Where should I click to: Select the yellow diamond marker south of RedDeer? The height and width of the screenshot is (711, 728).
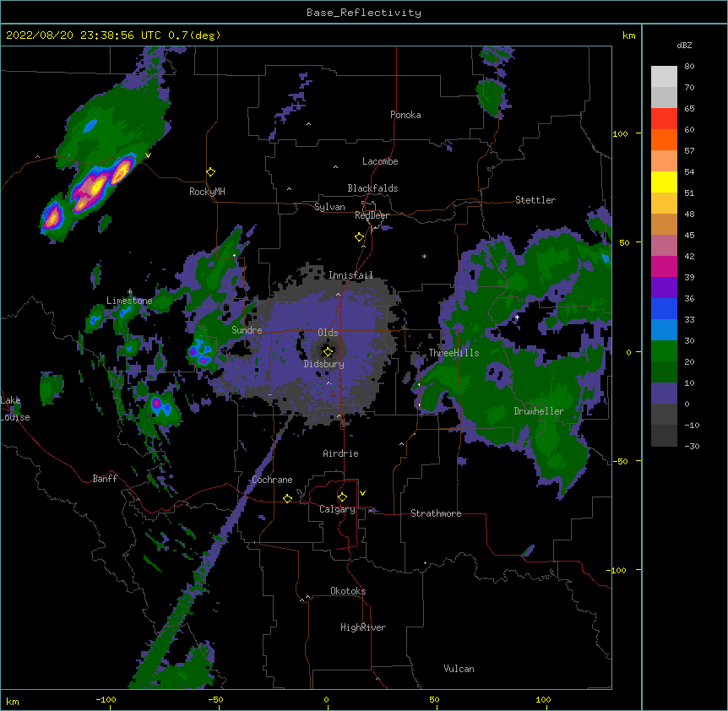[359, 237]
